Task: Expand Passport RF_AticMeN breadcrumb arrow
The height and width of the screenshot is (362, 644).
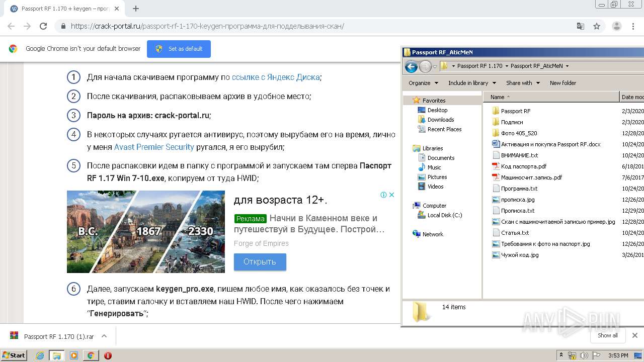Action: tap(567, 66)
